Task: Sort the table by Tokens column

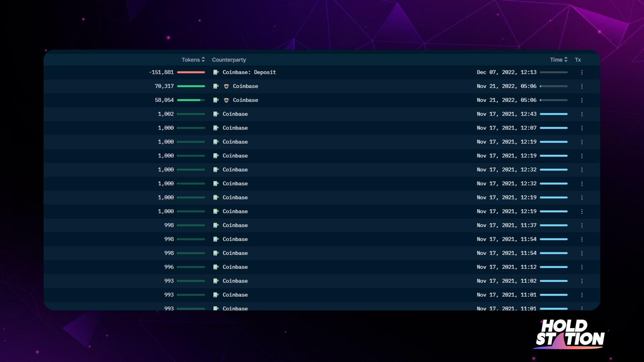Action: click(x=193, y=60)
